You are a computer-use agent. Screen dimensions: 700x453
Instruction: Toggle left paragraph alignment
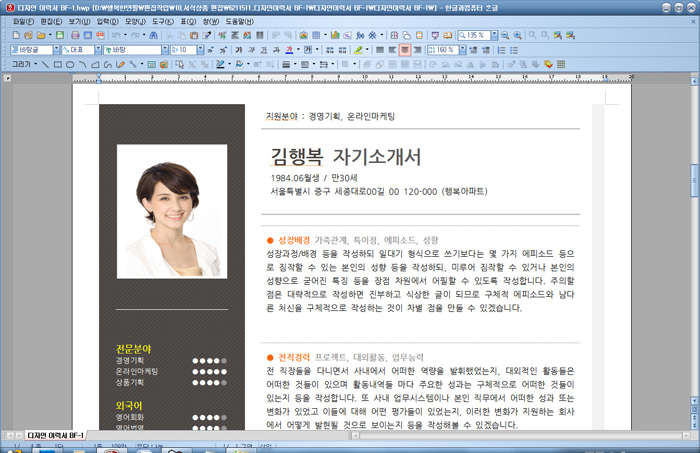pyautogui.click(x=392, y=50)
